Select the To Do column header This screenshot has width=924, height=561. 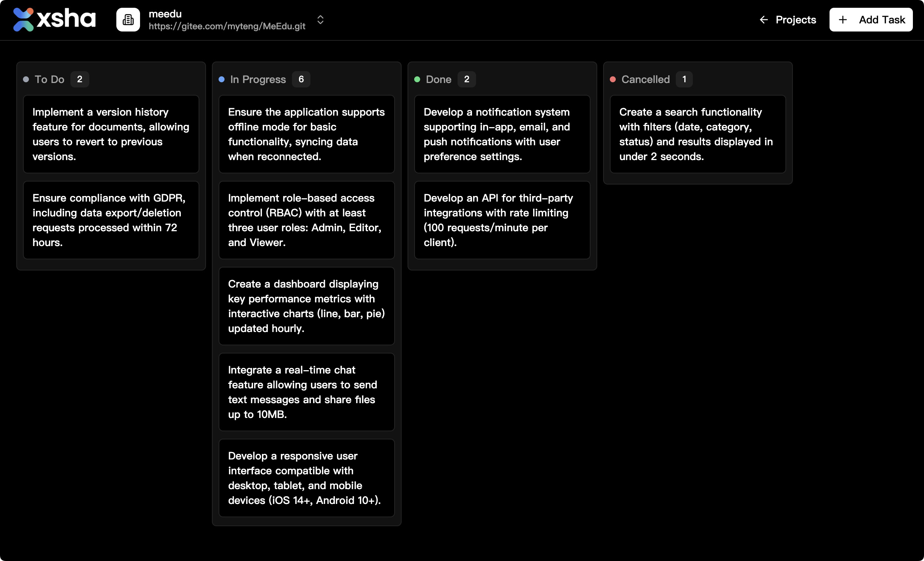click(50, 79)
